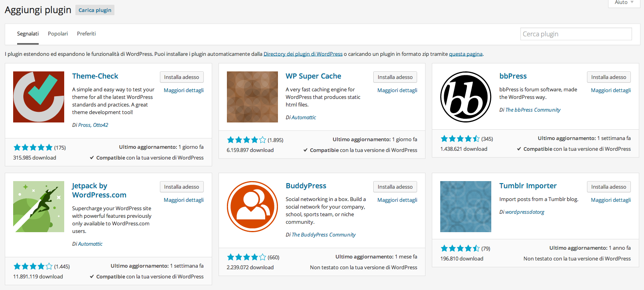Click the Tumblr Importer star rating

click(460, 249)
